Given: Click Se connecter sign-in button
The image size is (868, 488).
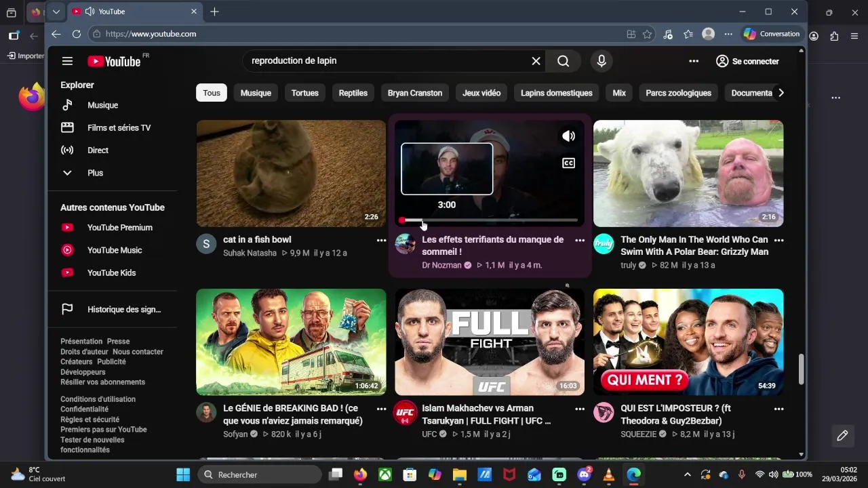Looking at the screenshot, I should click(747, 61).
